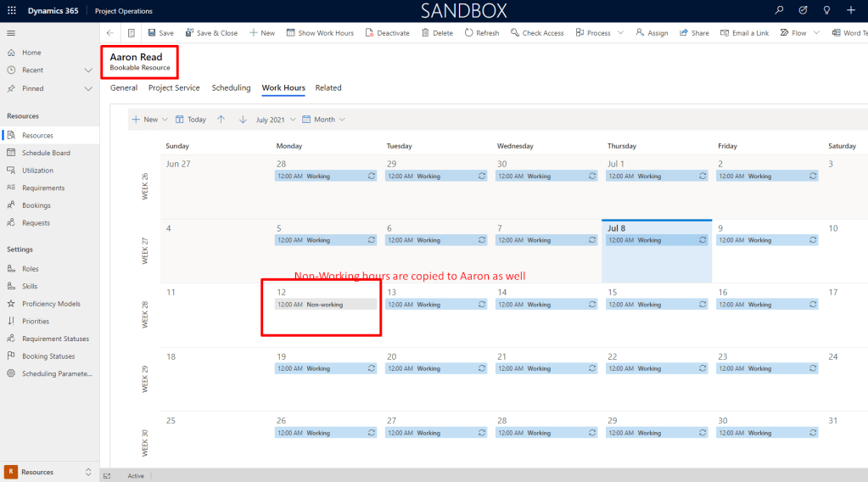Switch to the Scheduling tab

point(231,87)
